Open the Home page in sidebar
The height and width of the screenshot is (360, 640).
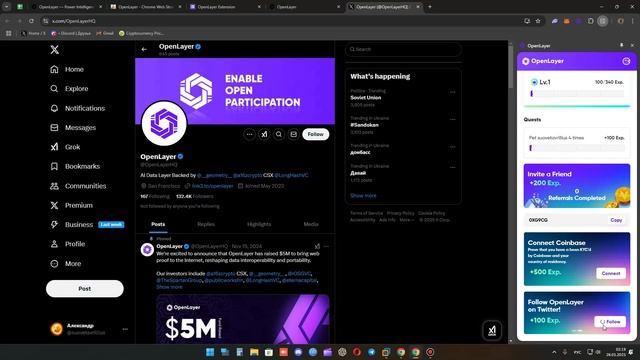pos(67,69)
